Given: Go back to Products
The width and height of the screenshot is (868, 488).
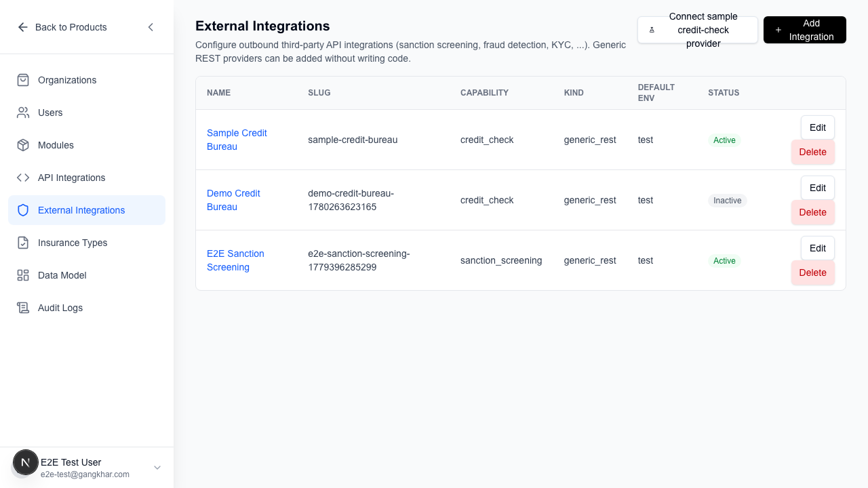Looking at the screenshot, I should (x=62, y=27).
